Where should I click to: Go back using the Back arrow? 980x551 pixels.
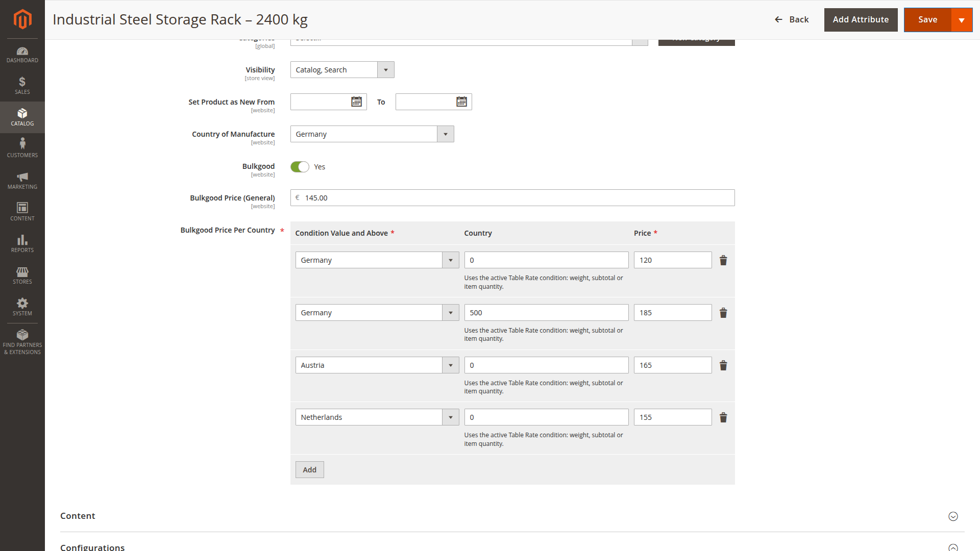pyautogui.click(x=792, y=19)
